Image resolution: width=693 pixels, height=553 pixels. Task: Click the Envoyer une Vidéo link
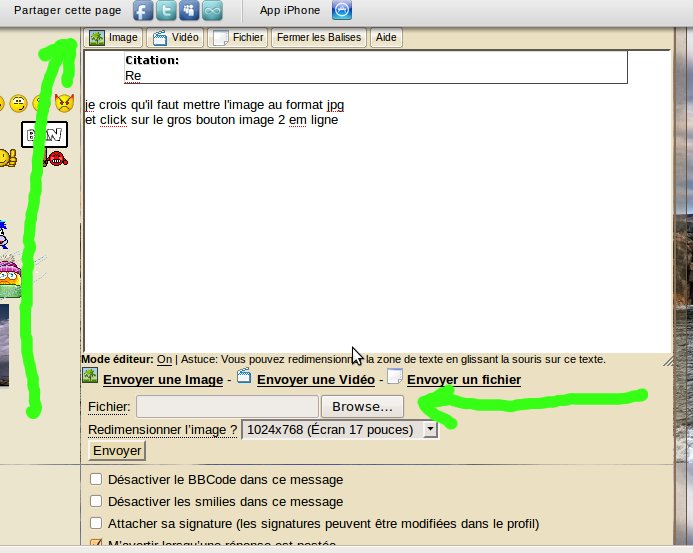[315, 380]
